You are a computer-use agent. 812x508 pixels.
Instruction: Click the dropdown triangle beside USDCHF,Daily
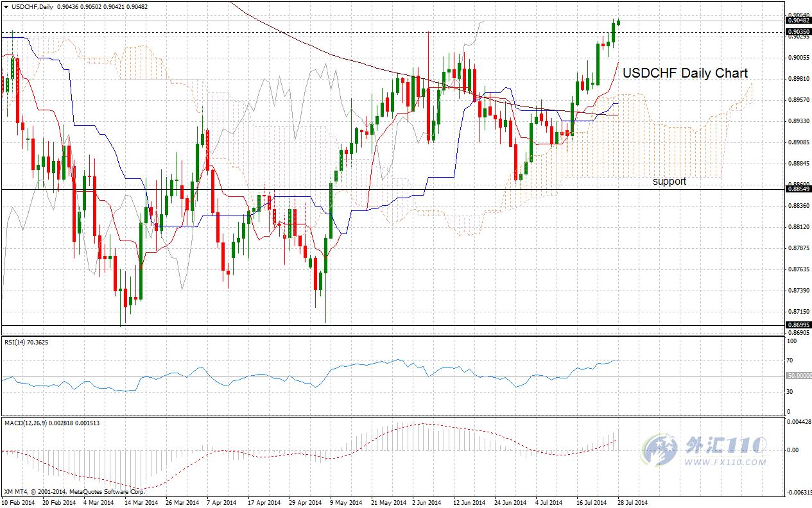[5, 6]
